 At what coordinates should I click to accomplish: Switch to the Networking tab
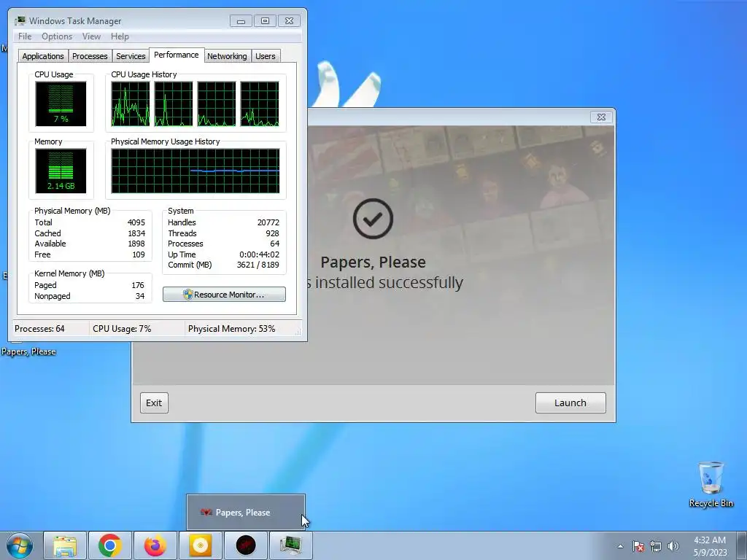(x=227, y=56)
